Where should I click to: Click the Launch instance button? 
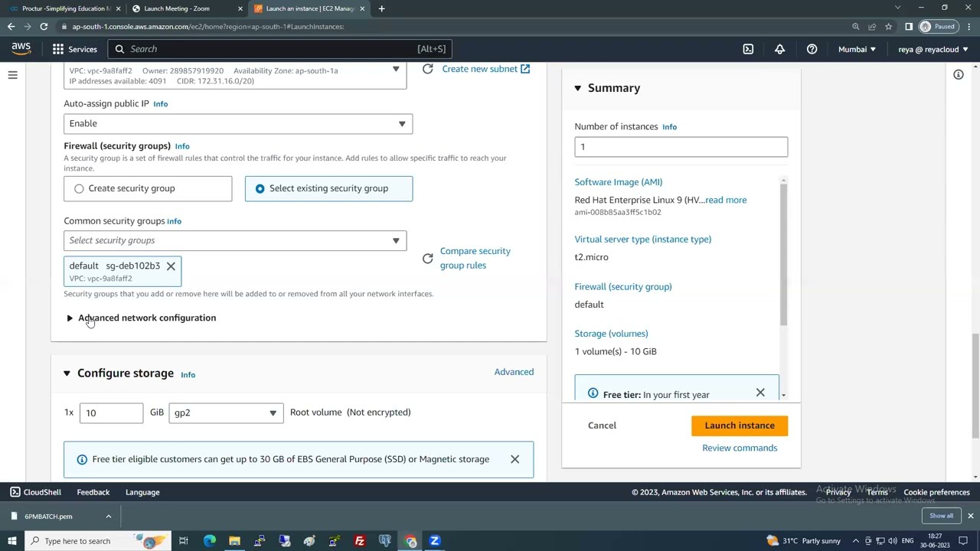click(740, 425)
